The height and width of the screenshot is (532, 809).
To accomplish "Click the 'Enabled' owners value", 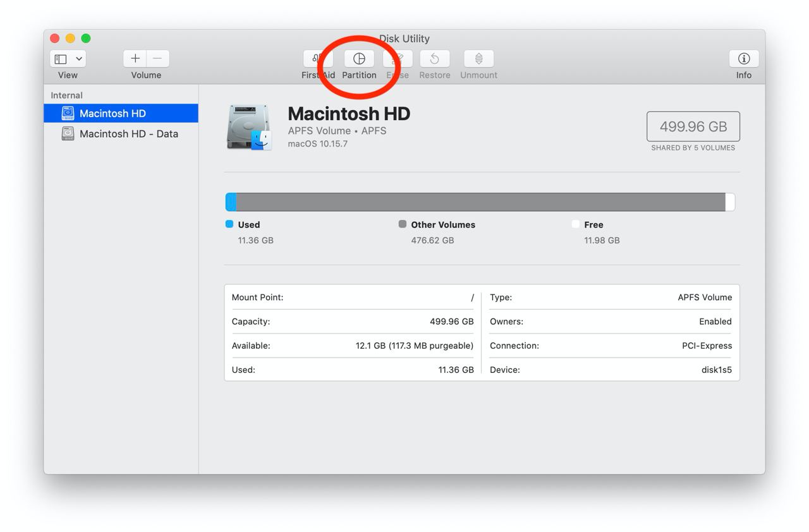I will (x=715, y=322).
